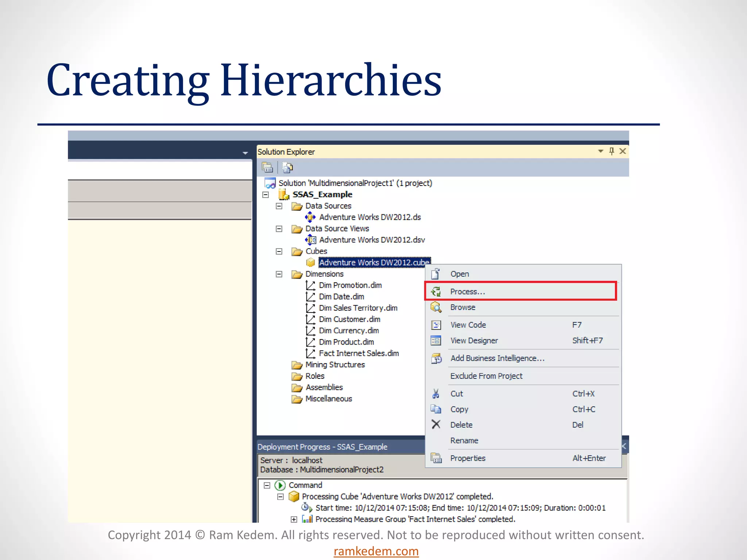Select Add Business Intelligence... menu entry
The image size is (747, 560).
[x=497, y=358]
